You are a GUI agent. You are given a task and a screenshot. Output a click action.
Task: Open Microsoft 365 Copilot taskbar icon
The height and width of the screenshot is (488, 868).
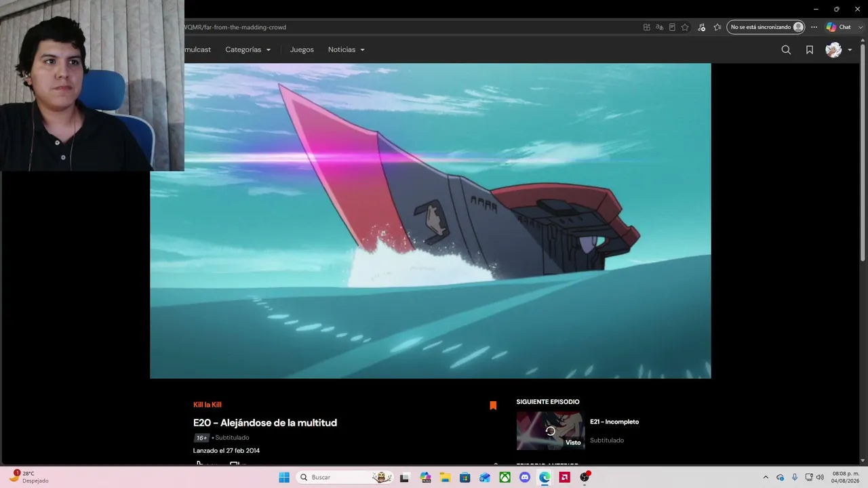pos(425,477)
